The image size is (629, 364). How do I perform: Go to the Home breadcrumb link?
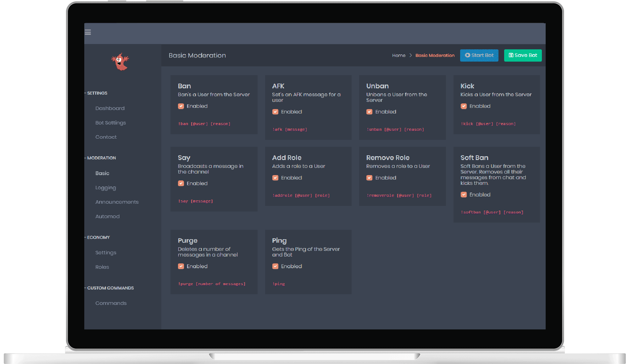click(398, 55)
